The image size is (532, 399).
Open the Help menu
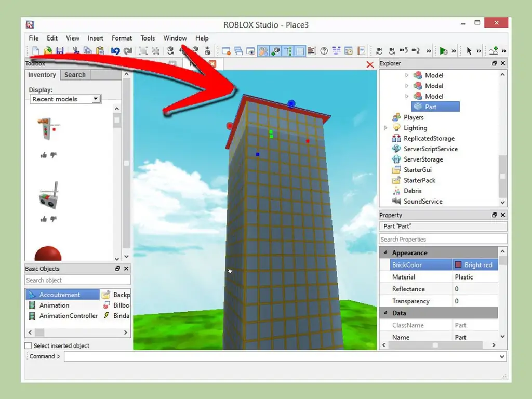(202, 38)
